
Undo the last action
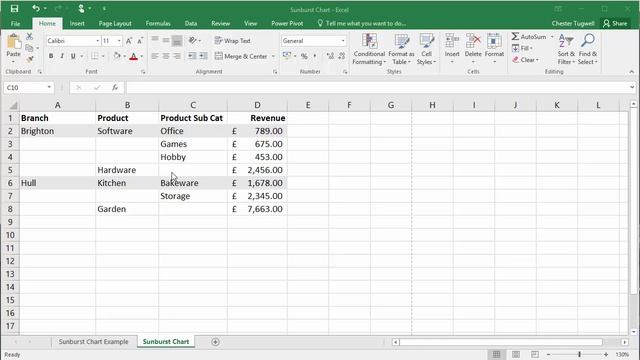[36, 9]
